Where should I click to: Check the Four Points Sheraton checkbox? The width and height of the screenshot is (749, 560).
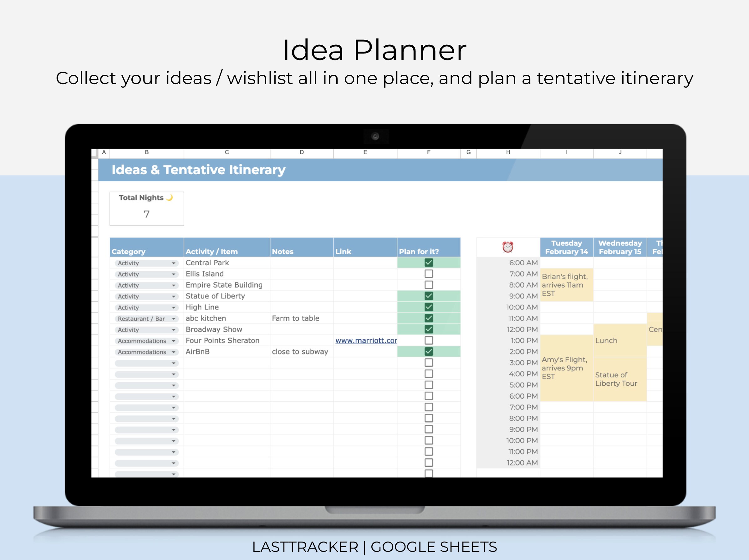tap(429, 340)
